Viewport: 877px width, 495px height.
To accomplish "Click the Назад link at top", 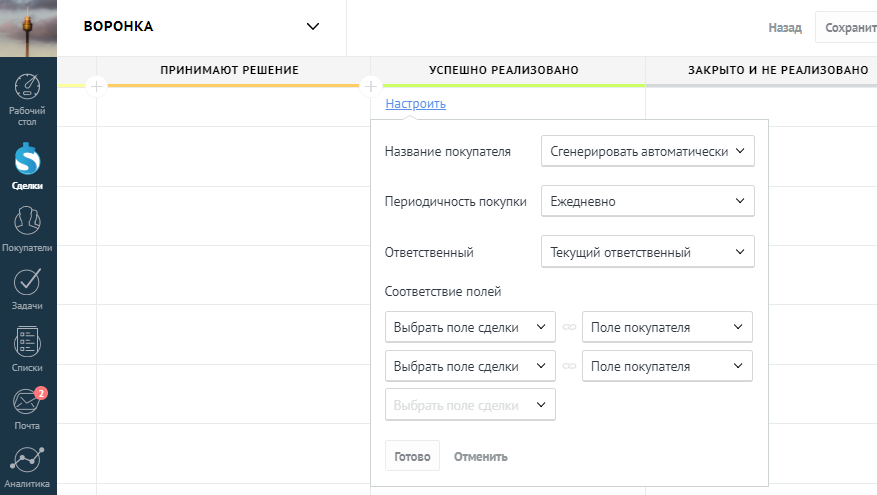I will pos(784,28).
